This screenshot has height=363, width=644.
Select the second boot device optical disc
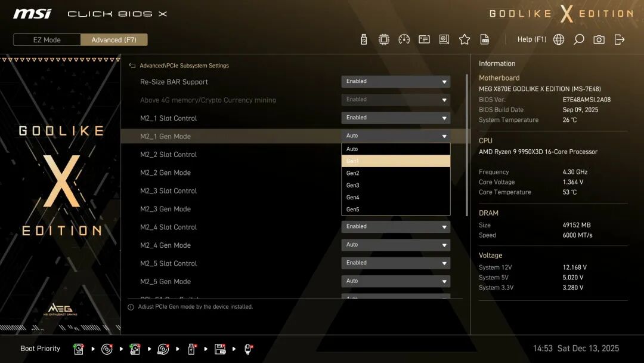click(x=107, y=349)
